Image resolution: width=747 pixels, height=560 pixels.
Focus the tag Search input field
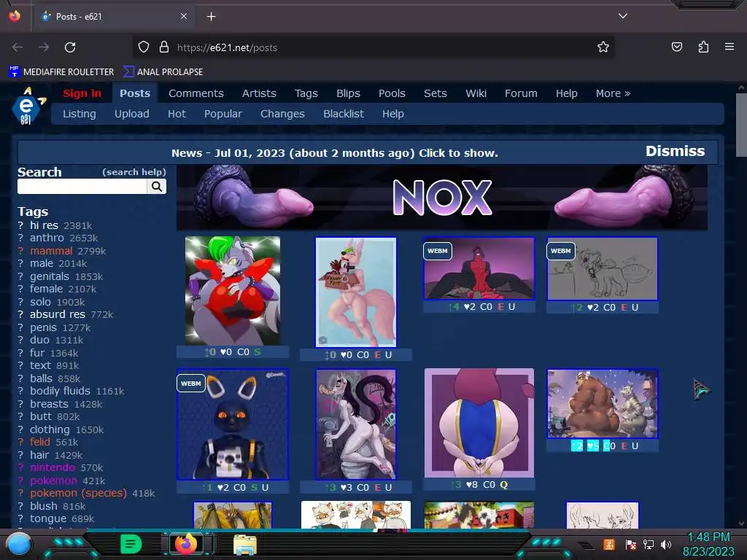click(82, 186)
